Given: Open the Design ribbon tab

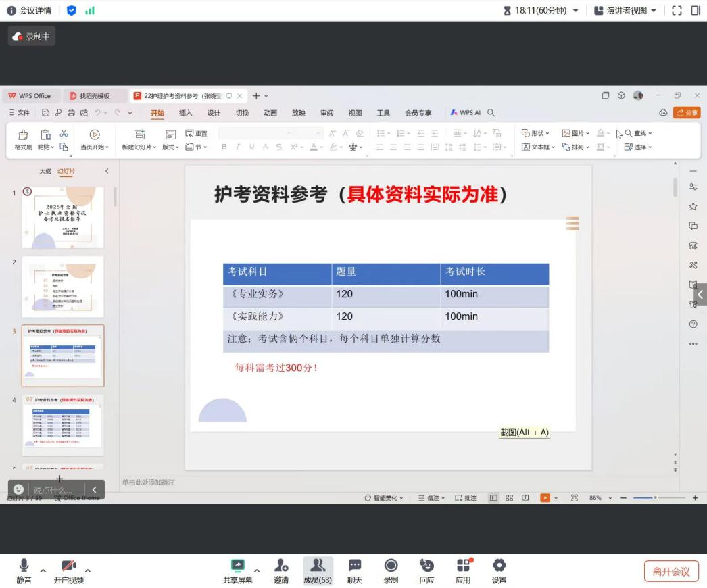Looking at the screenshot, I should (x=214, y=113).
